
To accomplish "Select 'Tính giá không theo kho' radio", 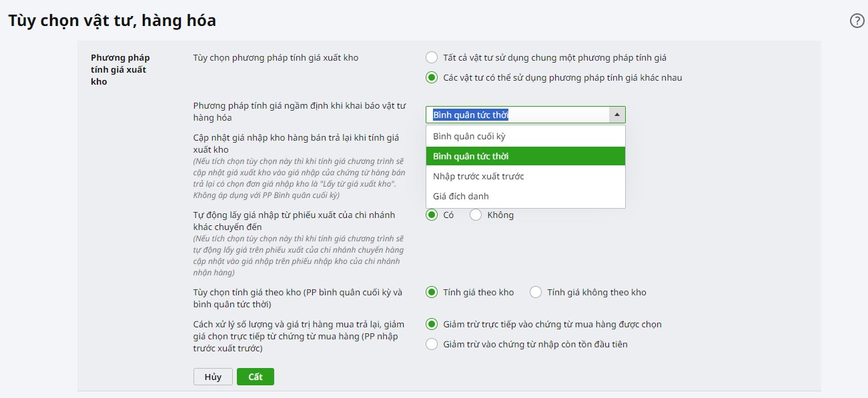I will point(536,293).
